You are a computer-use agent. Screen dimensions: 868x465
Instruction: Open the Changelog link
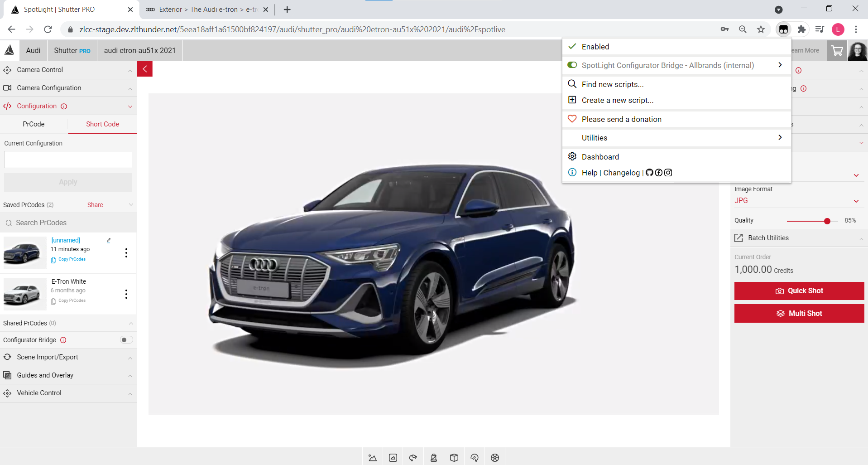pyautogui.click(x=621, y=173)
